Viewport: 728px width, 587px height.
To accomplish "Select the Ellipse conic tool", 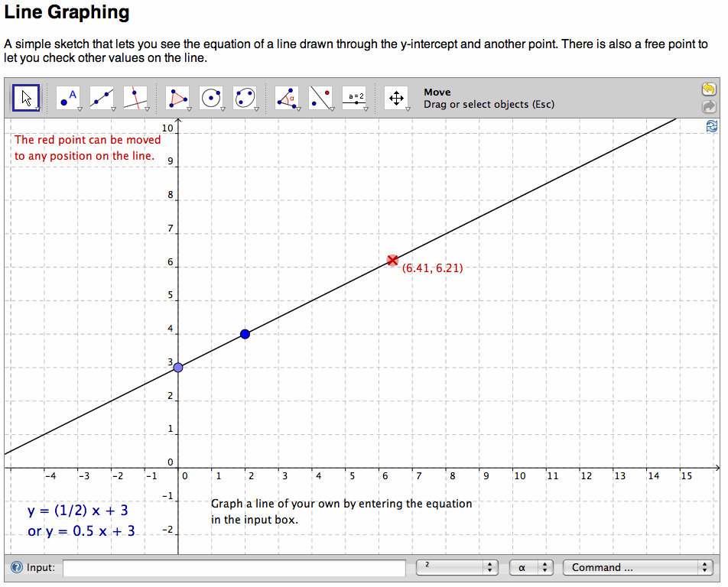I will pos(247,97).
